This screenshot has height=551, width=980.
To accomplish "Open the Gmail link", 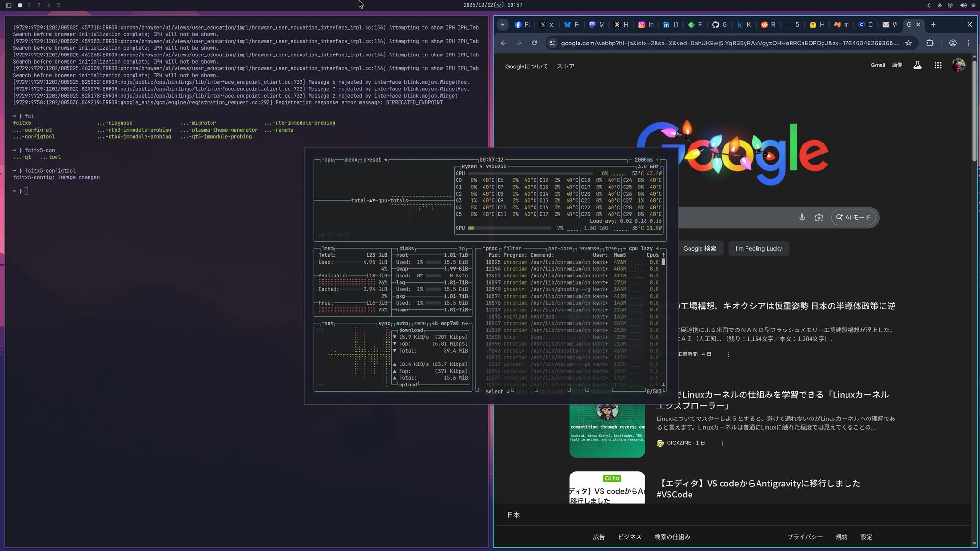I will pyautogui.click(x=877, y=65).
